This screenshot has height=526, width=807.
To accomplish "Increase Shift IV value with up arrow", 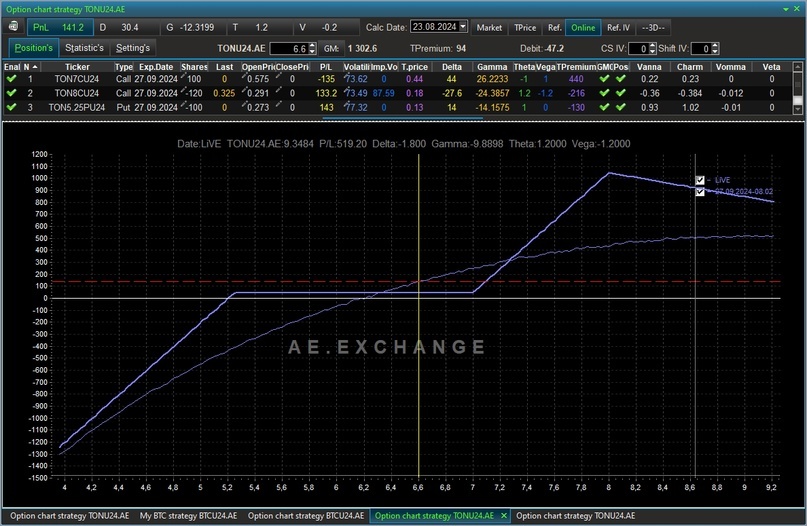I will pyautogui.click(x=715, y=46).
